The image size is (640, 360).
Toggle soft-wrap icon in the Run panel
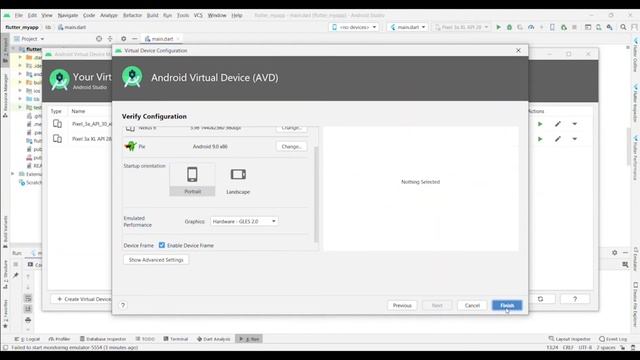(28, 298)
